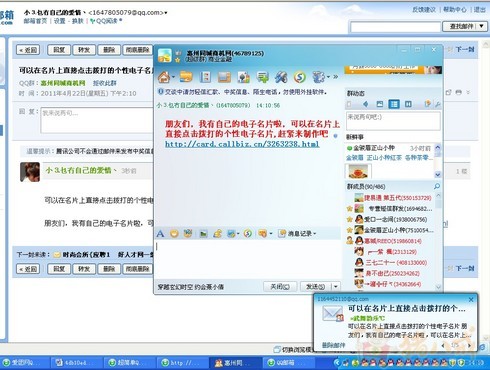This screenshot has width=490, height=370.
Task: Click the gear applications icon in chat toolbar
Action: click(x=318, y=77)
